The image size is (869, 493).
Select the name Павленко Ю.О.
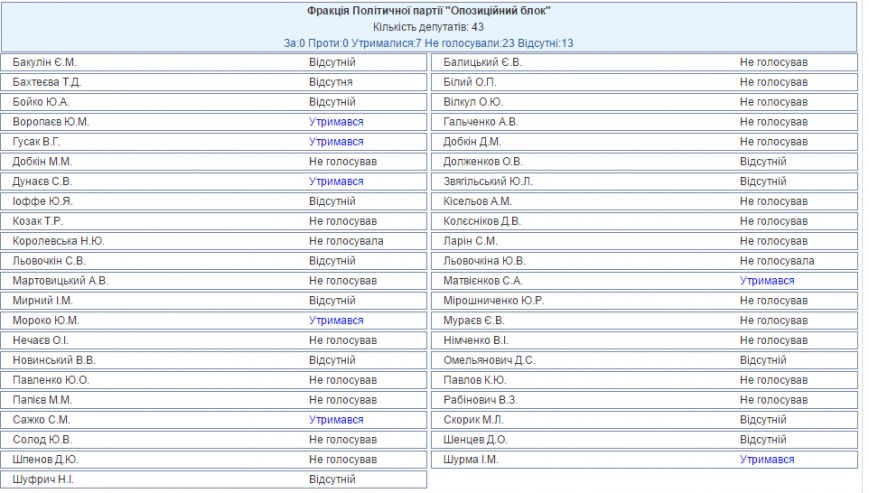pos(50,381)
